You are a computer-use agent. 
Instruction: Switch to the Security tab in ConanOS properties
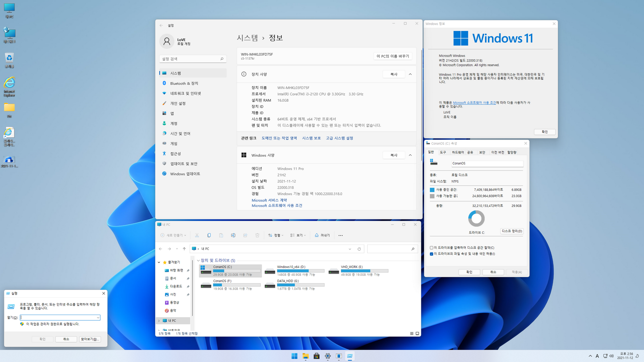pos(482,152)
